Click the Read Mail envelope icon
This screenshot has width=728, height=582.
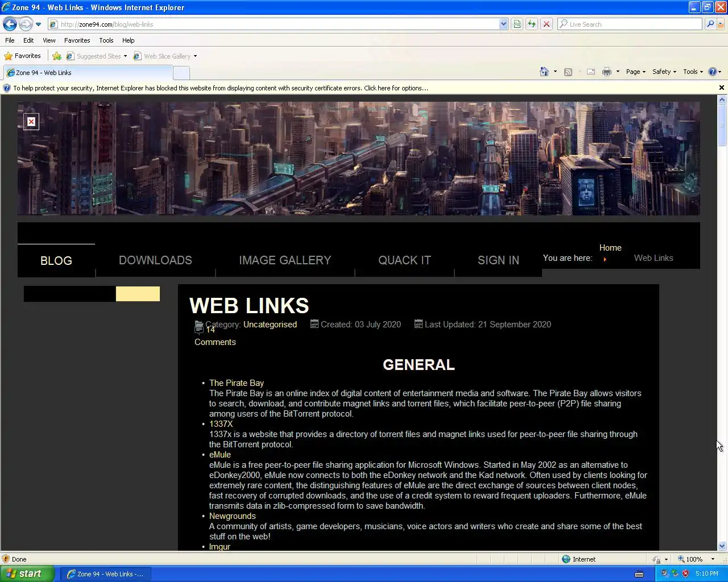591,72
